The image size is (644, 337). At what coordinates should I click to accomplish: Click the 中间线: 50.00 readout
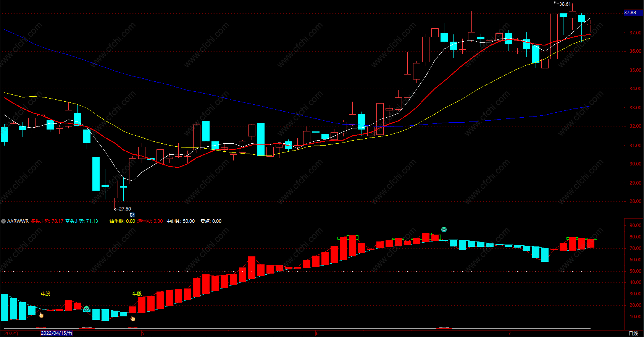(x=181, y=221)
